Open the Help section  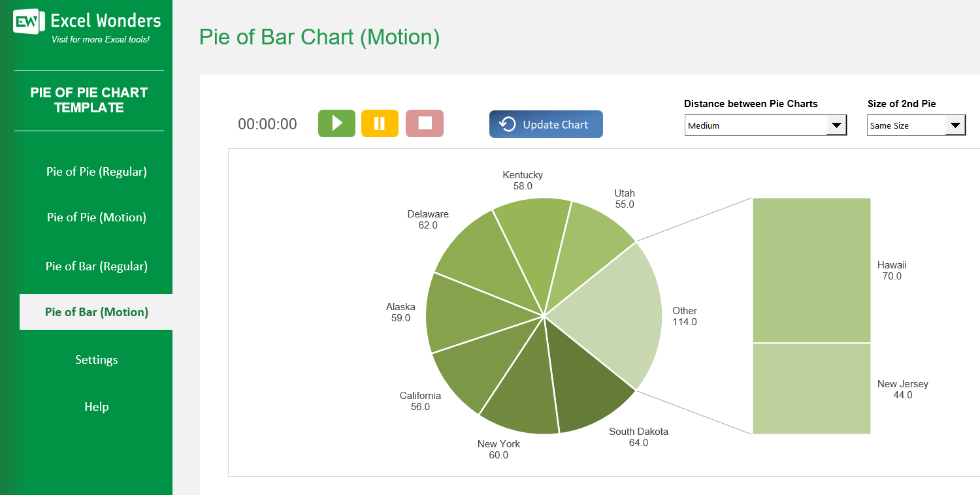coord(96,406)
